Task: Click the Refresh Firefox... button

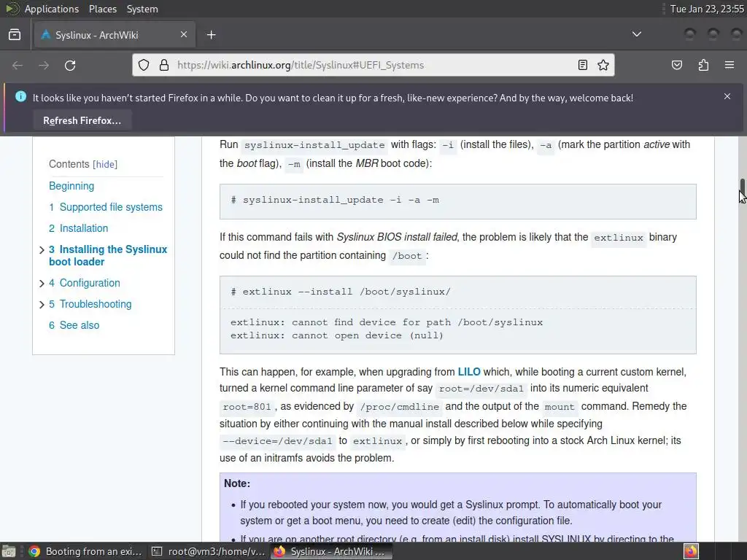Action: click(x=82, y=120)
